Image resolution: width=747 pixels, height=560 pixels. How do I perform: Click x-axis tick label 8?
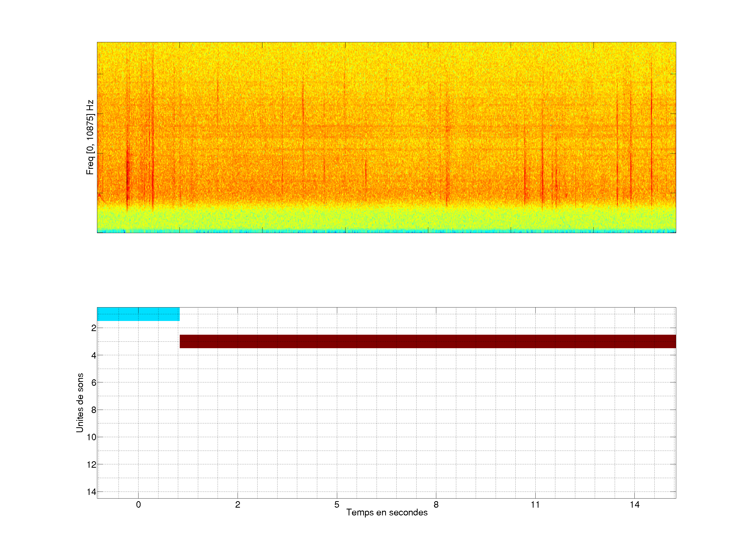[436, 505]
